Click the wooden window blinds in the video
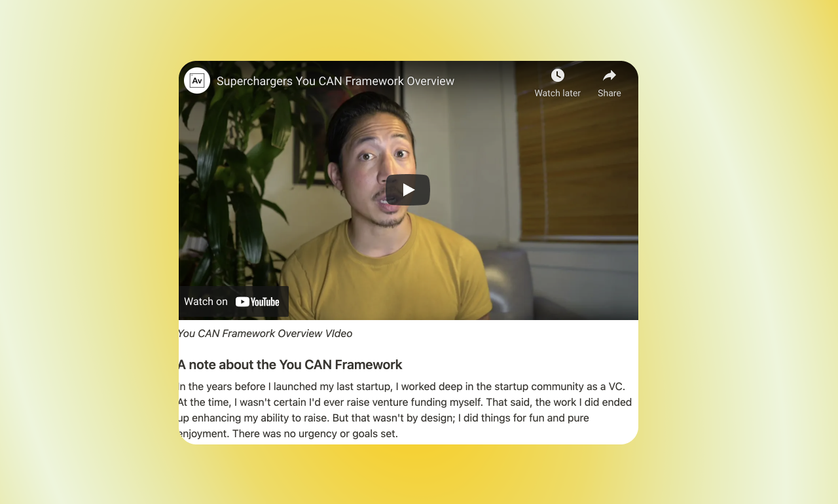838x504 pixels. point(576,151)
